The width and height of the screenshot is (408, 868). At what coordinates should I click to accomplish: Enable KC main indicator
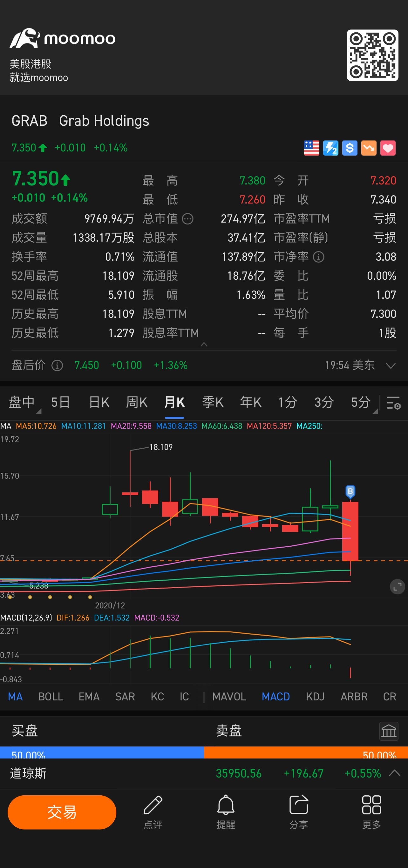157,696
